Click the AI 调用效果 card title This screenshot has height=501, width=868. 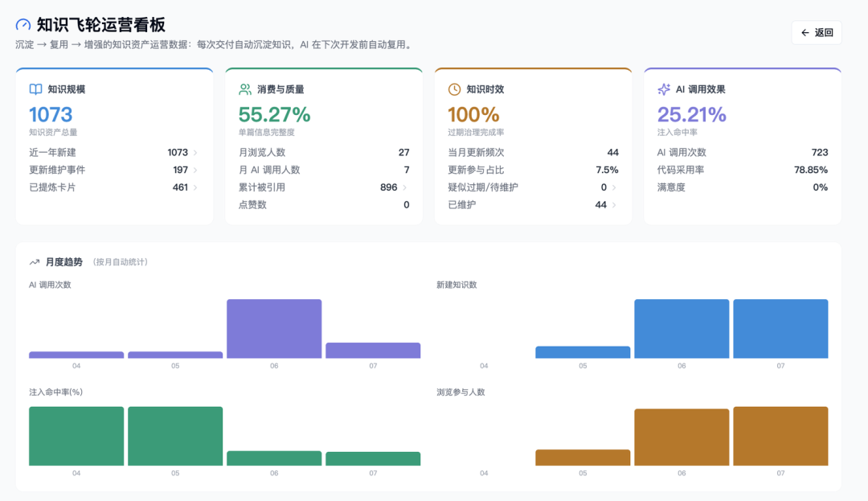click(700, 89)
